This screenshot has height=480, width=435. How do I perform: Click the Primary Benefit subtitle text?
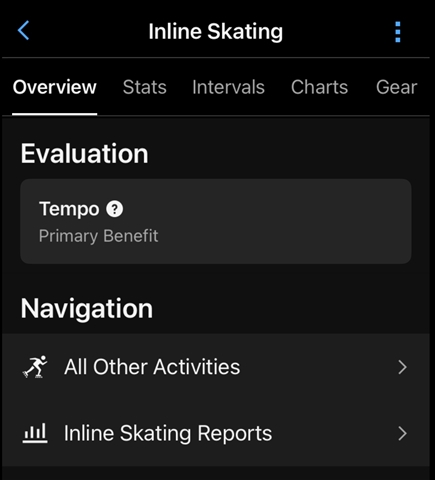pyautogui.click(x=99, y=236)
